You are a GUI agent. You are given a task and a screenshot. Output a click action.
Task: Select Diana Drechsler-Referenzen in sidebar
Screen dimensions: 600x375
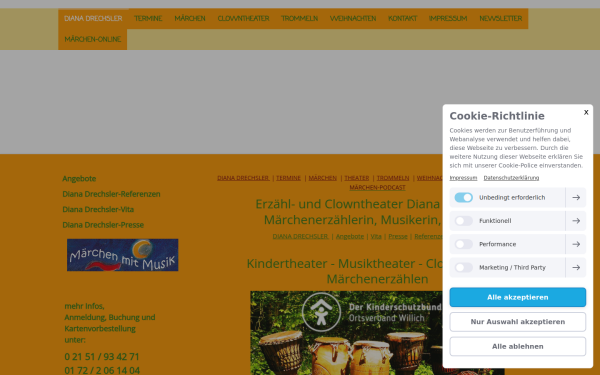coord(111,194)
